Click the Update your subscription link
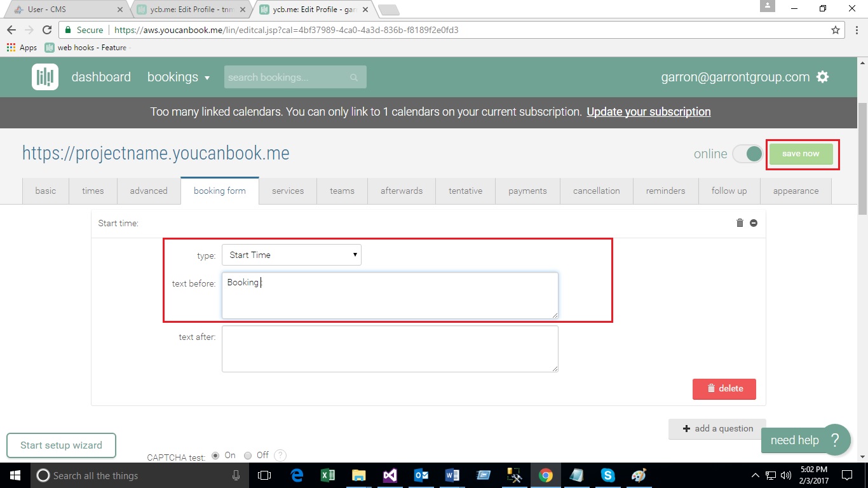The height and width of the screenshot is (488, 868). click(648, 112)
